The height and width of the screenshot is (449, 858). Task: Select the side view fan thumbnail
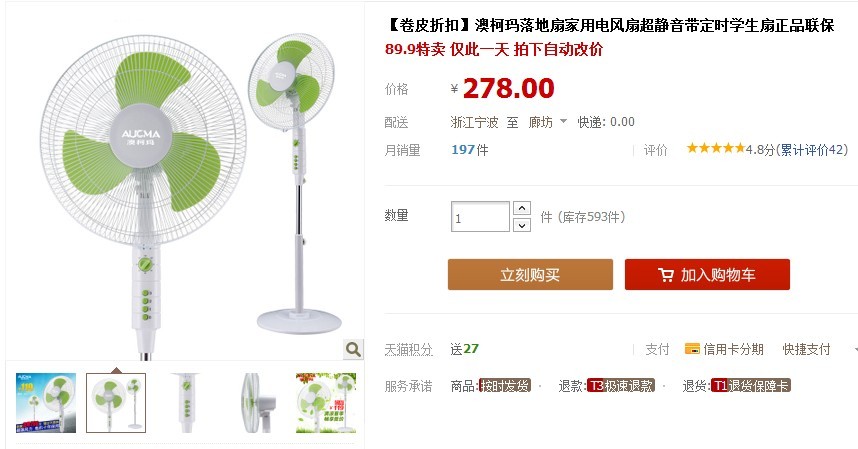(x=256, y=403)
